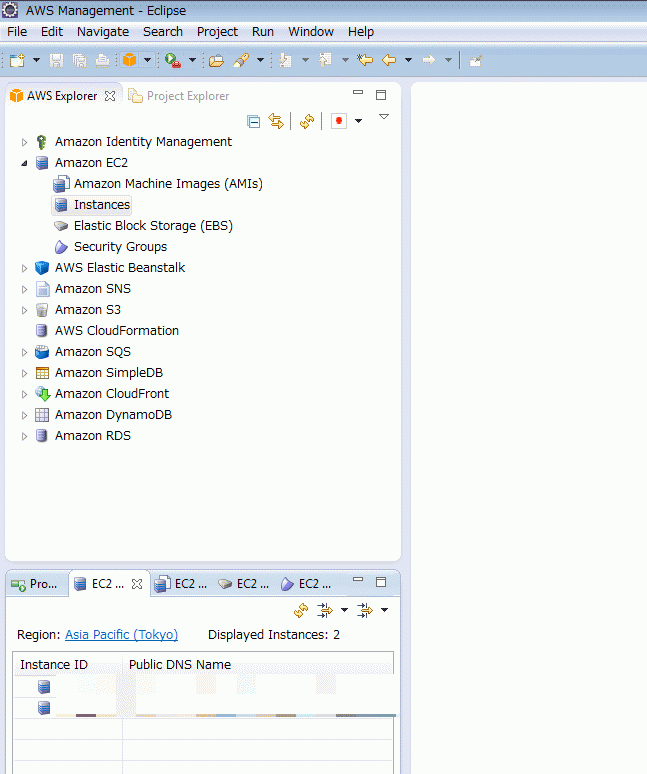
Task: Click the Instance ID column header
Action: 68,664
